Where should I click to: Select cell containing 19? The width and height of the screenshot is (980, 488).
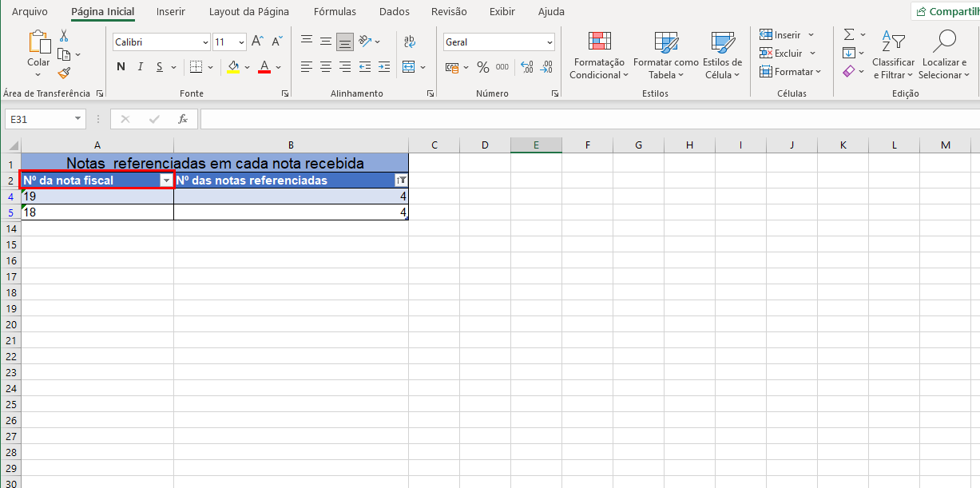[97, 196]
